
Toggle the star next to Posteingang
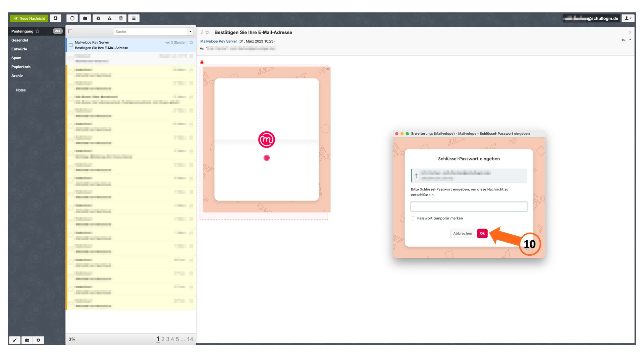[x=37, y=31]
